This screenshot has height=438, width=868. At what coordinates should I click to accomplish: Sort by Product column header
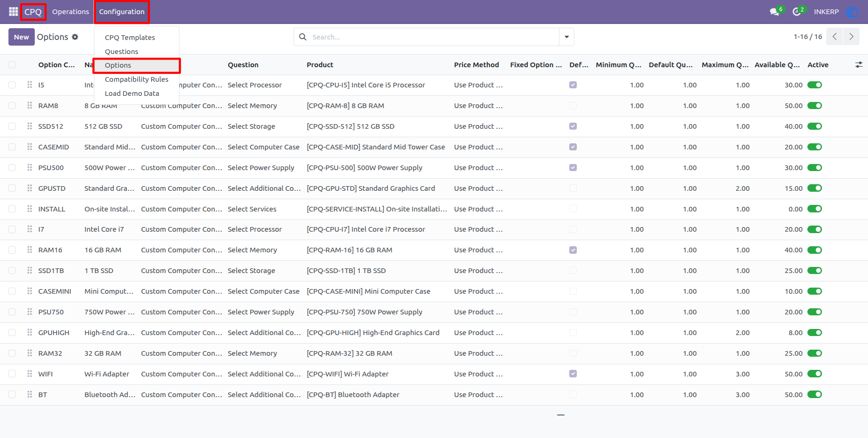click(x=320, y=65)
